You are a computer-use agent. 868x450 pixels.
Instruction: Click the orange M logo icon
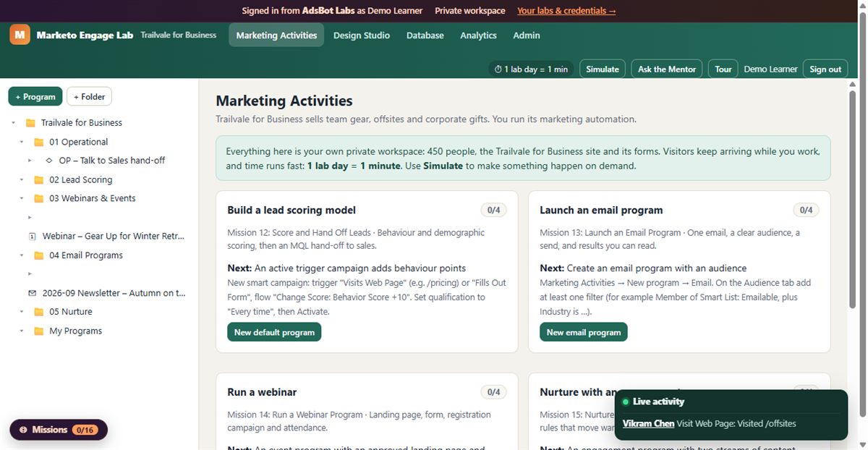pos(20,34)
